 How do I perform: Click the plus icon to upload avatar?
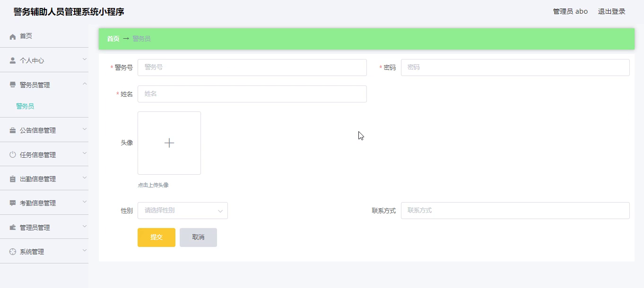[x=169, y=143]
